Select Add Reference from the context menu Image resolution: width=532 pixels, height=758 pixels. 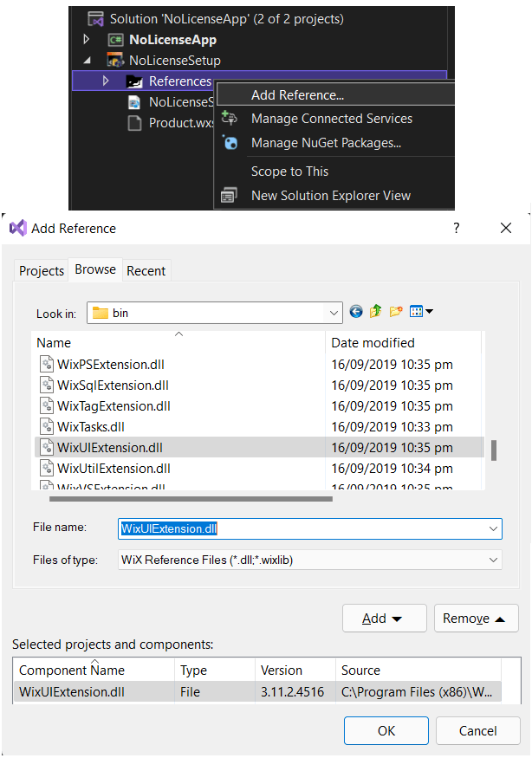[294, 94]
